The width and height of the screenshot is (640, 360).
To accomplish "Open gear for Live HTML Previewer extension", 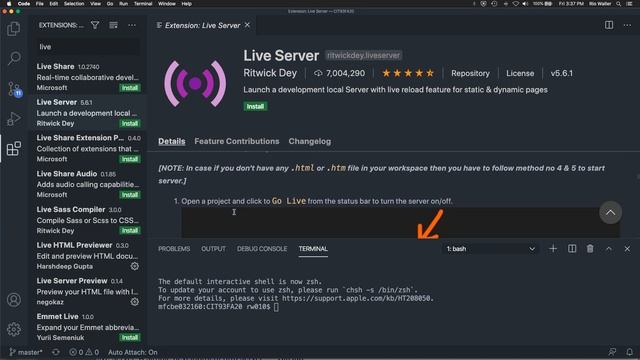I will tap(134, 266).
